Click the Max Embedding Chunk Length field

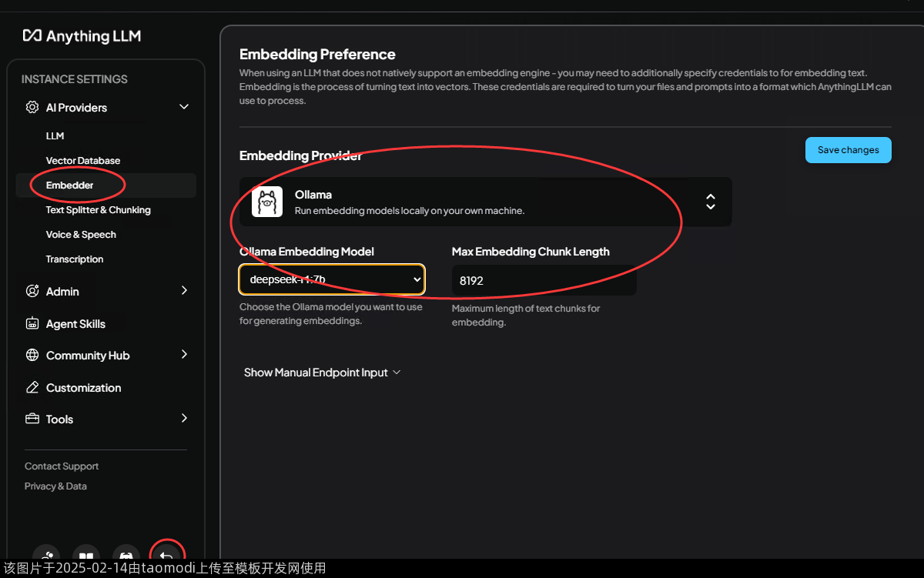click(544, 281)
